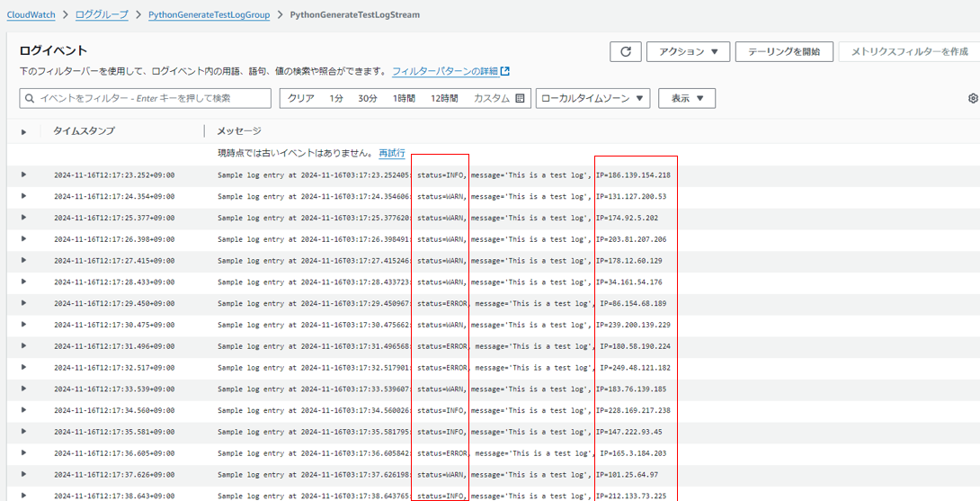Click timestamp 2024-11-16T12:17:33.539+09:00
Screen dimensions: 980x501
(x=114, y=389)
